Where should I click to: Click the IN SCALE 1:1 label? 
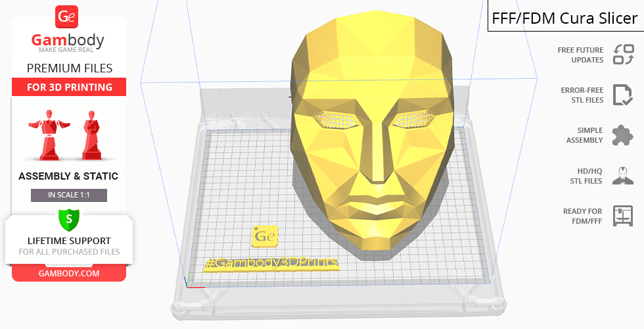click(69, 195)
